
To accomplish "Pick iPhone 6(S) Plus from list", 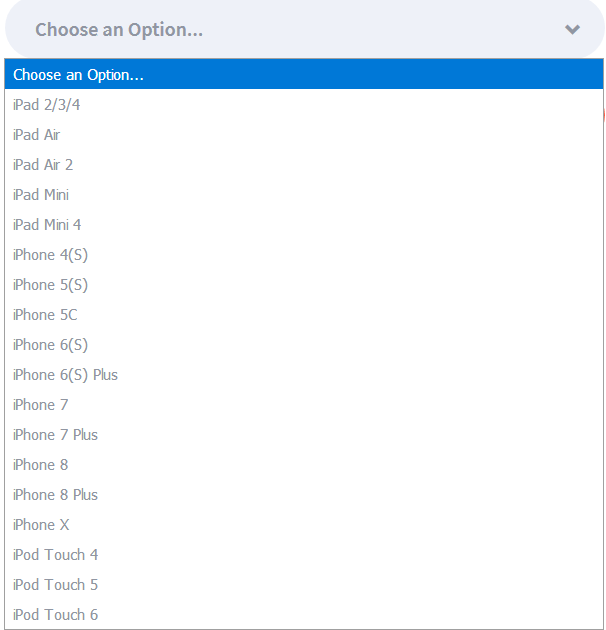I will (x=65, y=375).
